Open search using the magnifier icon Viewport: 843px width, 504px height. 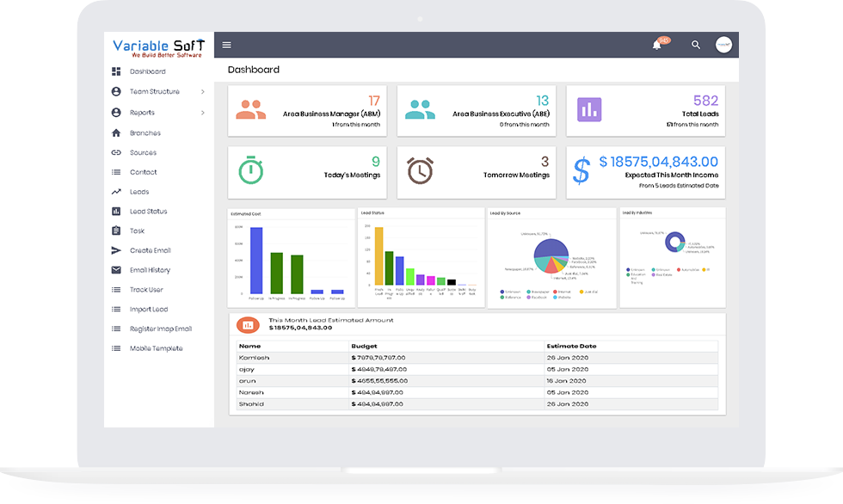[696, 45]
